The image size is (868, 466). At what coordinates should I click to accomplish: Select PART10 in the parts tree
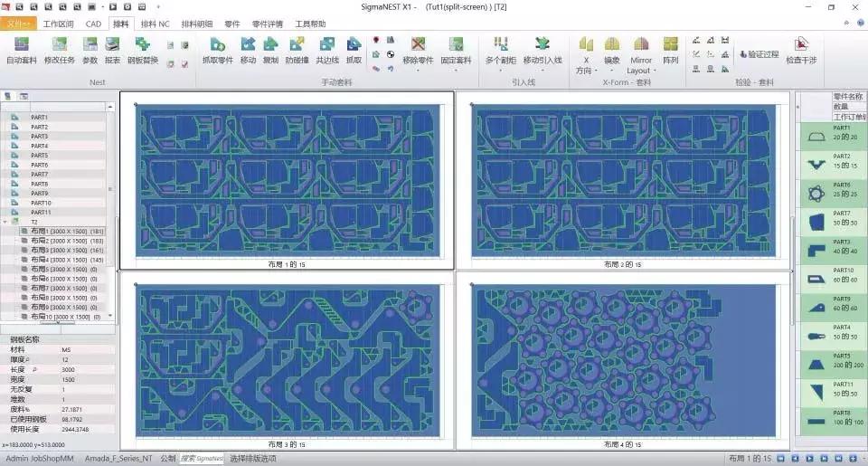pos(41,203)
